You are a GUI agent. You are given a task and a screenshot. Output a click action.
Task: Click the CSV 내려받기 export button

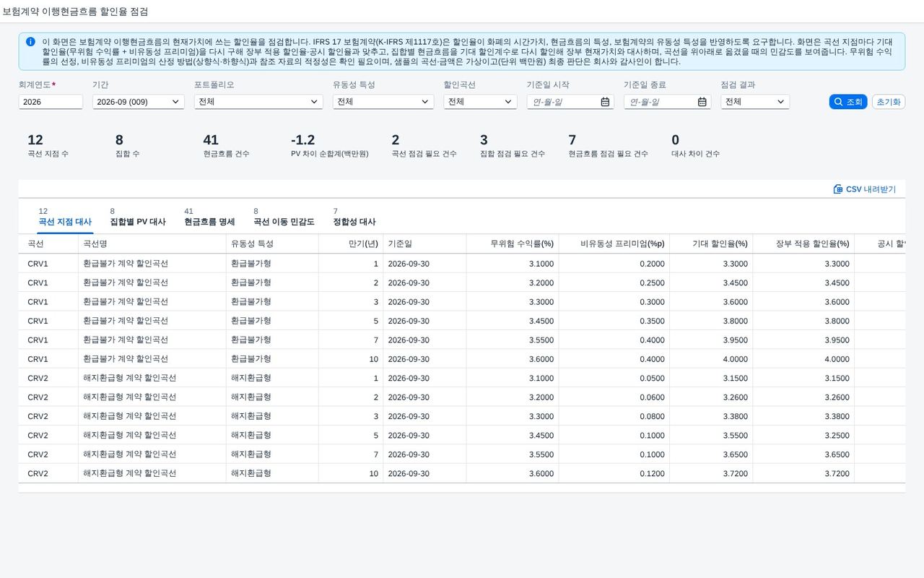point(865,189)
